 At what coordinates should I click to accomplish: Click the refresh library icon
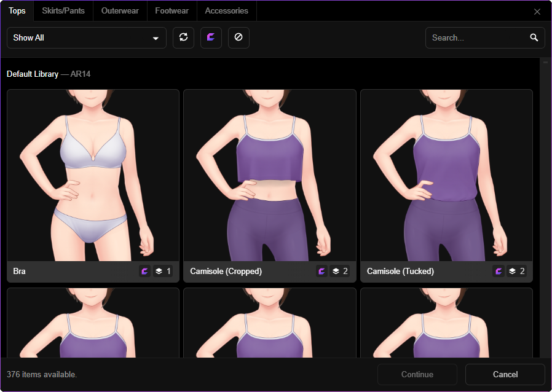183,37
